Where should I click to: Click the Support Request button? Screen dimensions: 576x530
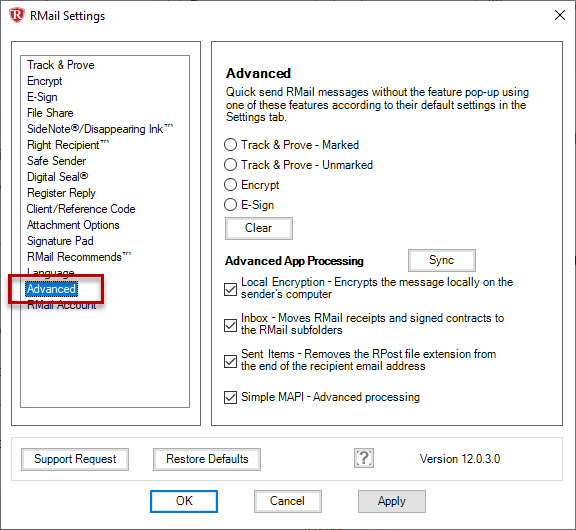click(x=75, y=459)
